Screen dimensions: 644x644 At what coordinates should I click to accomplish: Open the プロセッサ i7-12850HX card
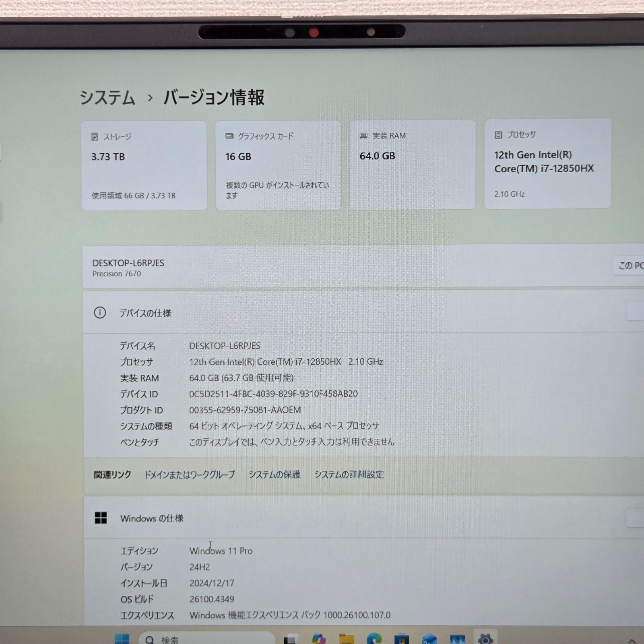[548, 163]
